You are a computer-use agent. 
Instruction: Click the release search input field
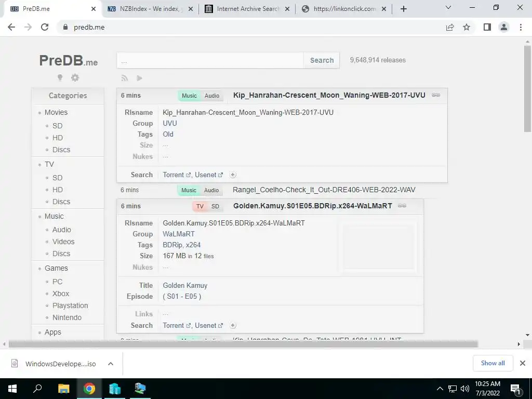pyautogui.click(x=210, y=60)
